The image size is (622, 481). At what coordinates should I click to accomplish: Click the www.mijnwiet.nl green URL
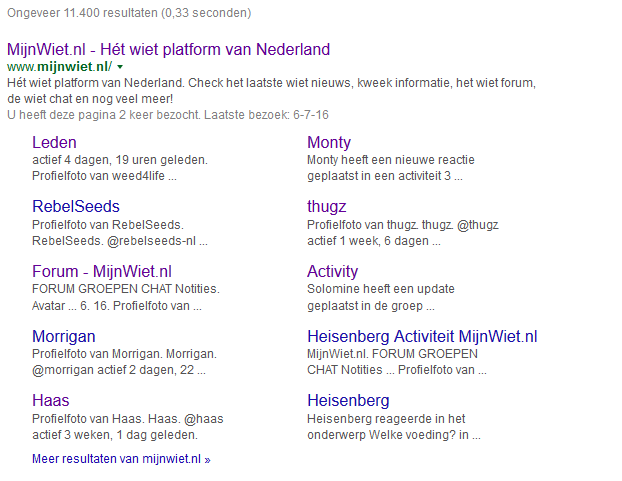60,67
